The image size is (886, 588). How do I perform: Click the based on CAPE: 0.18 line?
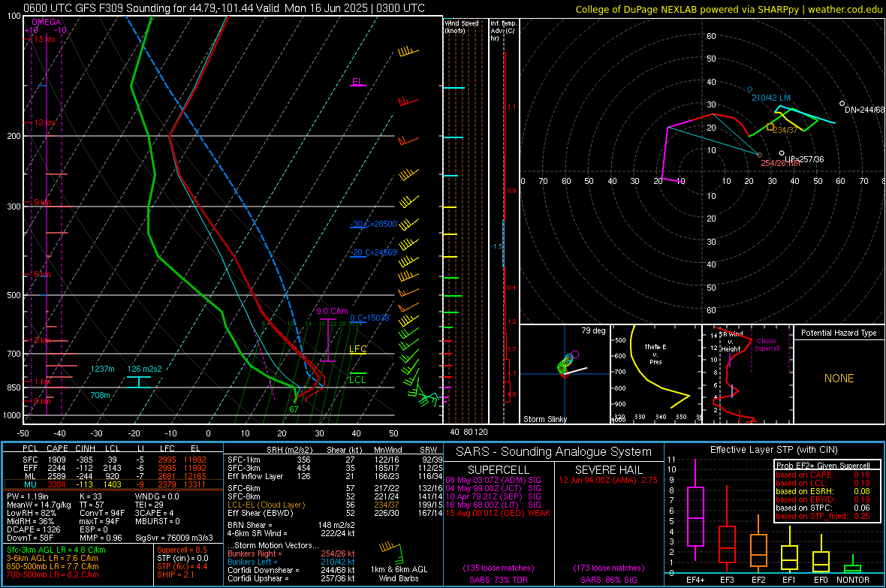(823, 475)
